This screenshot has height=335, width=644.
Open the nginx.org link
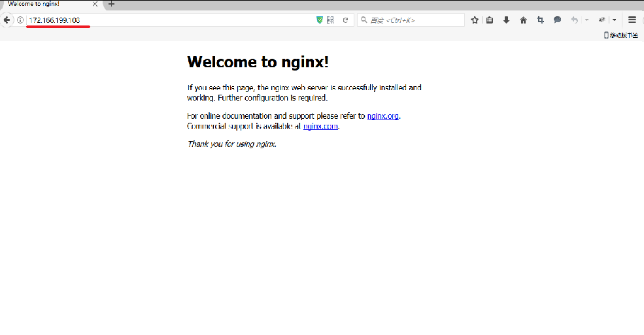click(382, 116)
